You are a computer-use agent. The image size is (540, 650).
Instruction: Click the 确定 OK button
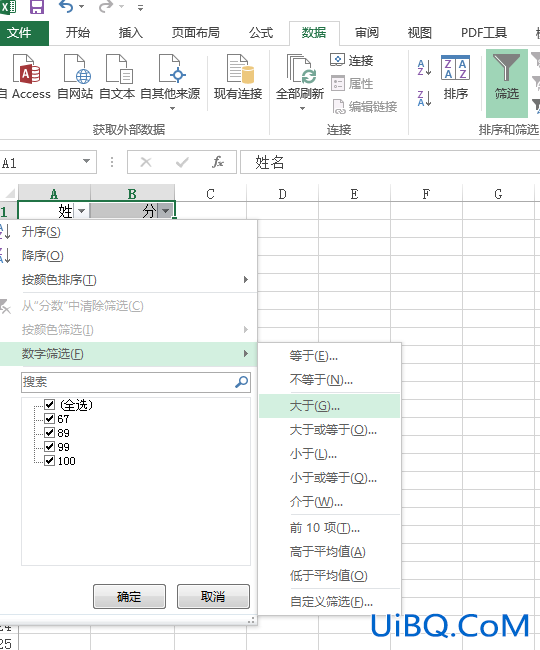point(129,597)
